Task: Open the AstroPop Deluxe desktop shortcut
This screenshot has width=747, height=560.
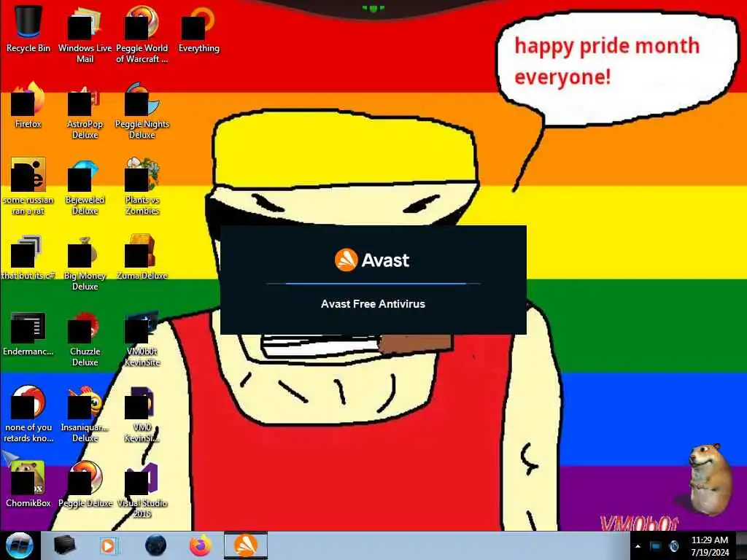Action: point(85,111)
